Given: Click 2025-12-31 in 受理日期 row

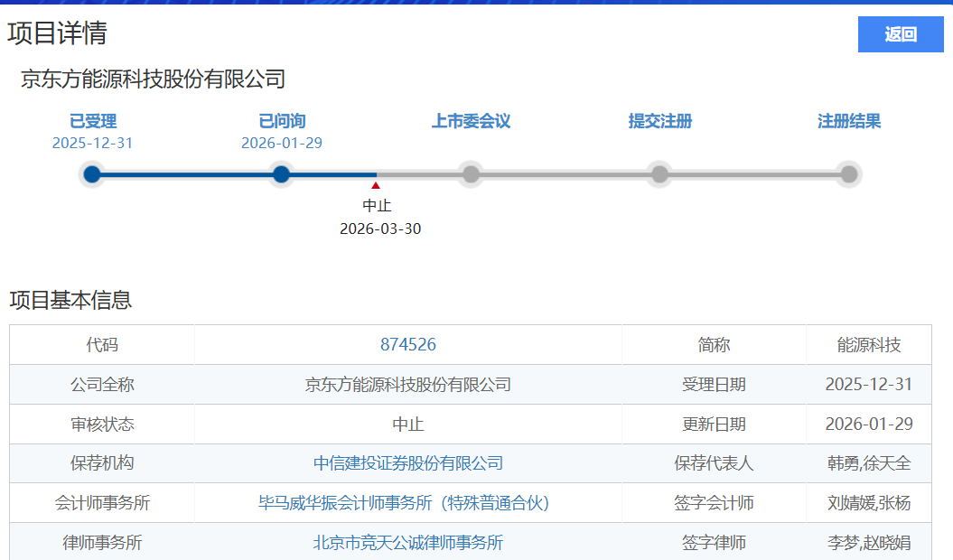Looking at the screenshot, I should (x=868, y=384).
